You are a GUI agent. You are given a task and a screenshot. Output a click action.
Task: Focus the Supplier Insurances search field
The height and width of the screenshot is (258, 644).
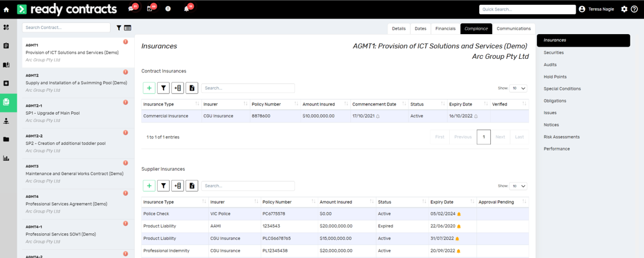(248, 186)
